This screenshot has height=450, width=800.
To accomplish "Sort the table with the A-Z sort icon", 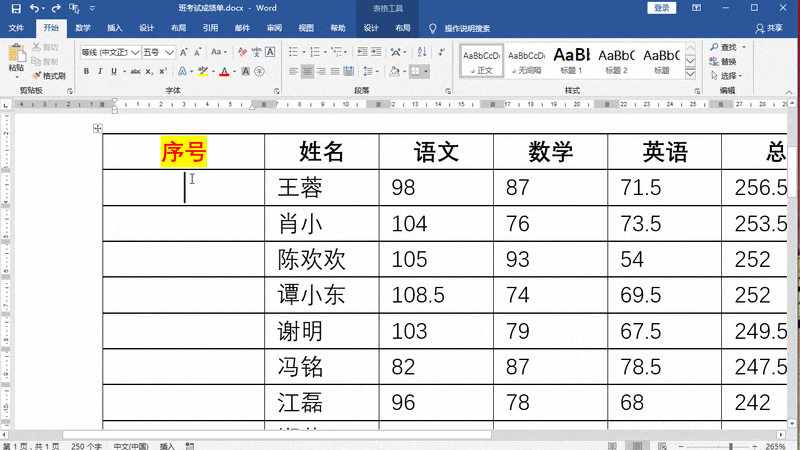I will click(x=422, y=52).
